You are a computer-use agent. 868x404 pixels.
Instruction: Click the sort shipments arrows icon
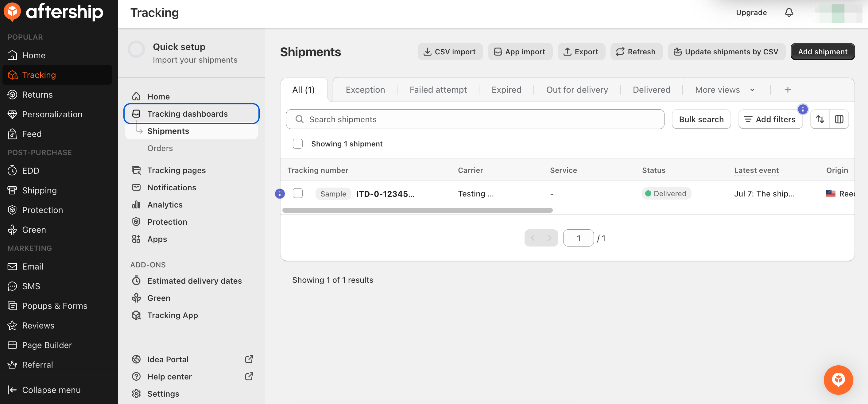tap(820, 119)
